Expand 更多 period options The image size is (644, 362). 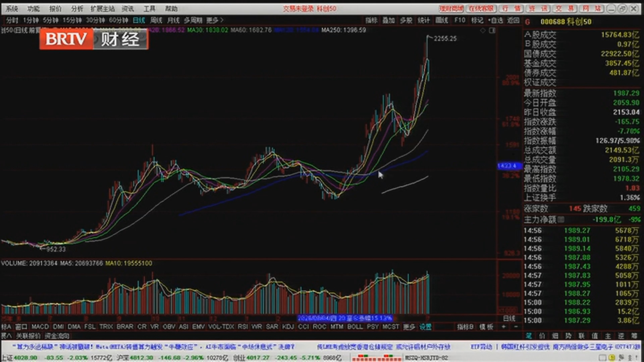tap(215, 20)
